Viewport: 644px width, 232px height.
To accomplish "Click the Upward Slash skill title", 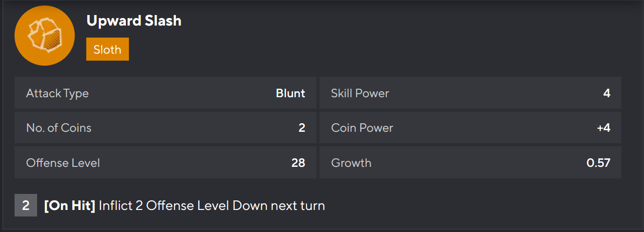I will pos(134,21).
